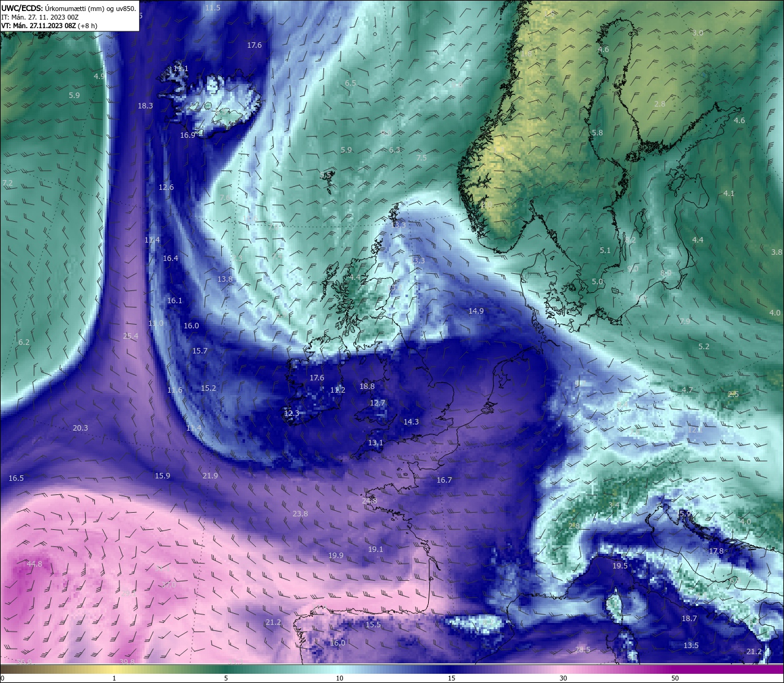
Task: Select the 15.7 value label
Action: point(200,350)
